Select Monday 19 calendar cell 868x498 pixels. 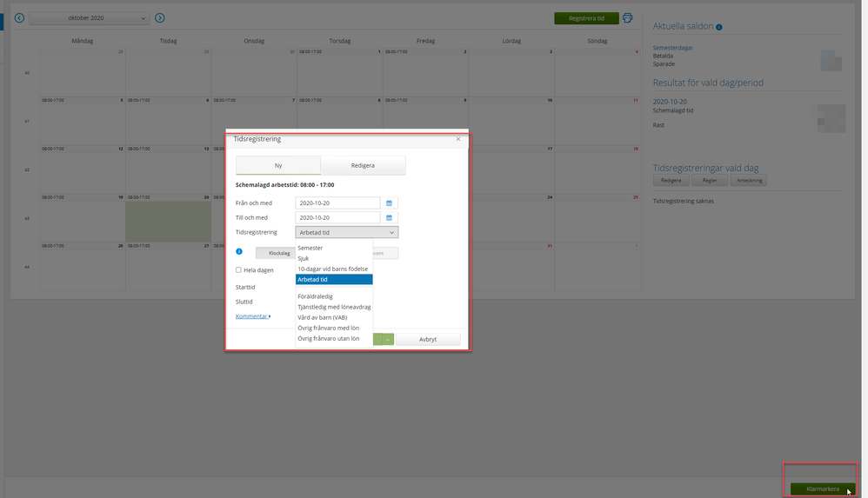point(83,218)
